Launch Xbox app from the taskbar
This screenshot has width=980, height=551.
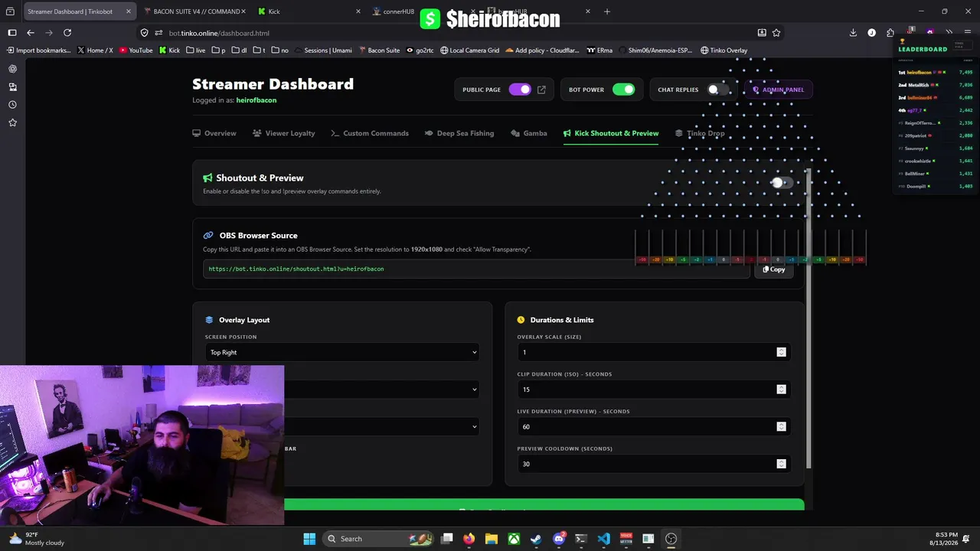(514, 539)
